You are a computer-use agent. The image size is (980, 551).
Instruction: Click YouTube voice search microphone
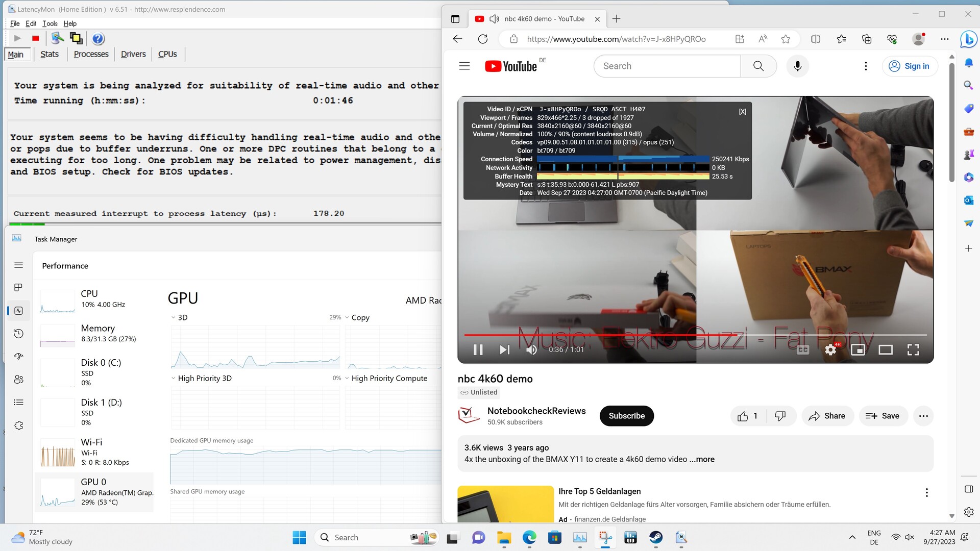click(797, 66)
